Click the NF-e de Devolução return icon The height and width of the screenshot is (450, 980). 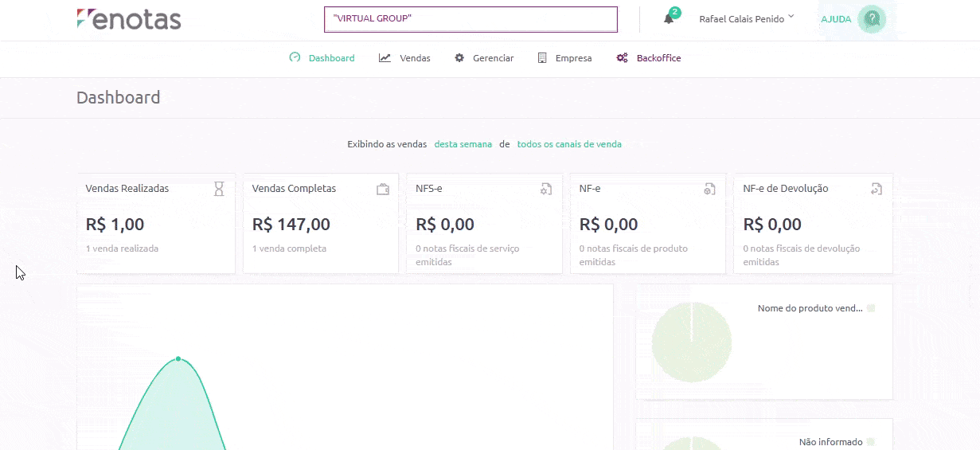877,189
